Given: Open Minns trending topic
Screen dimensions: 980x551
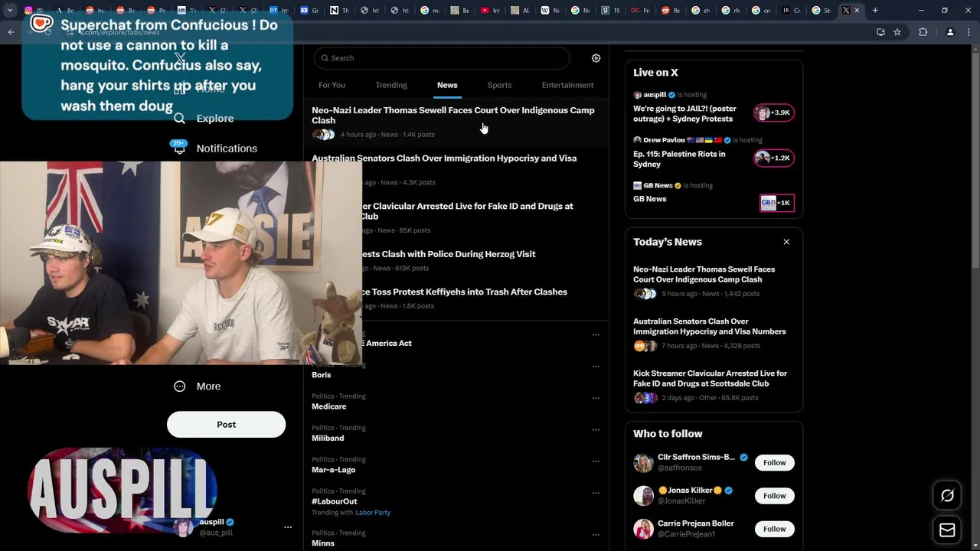Looking at the screenshot, I should (x=322, y=543).
